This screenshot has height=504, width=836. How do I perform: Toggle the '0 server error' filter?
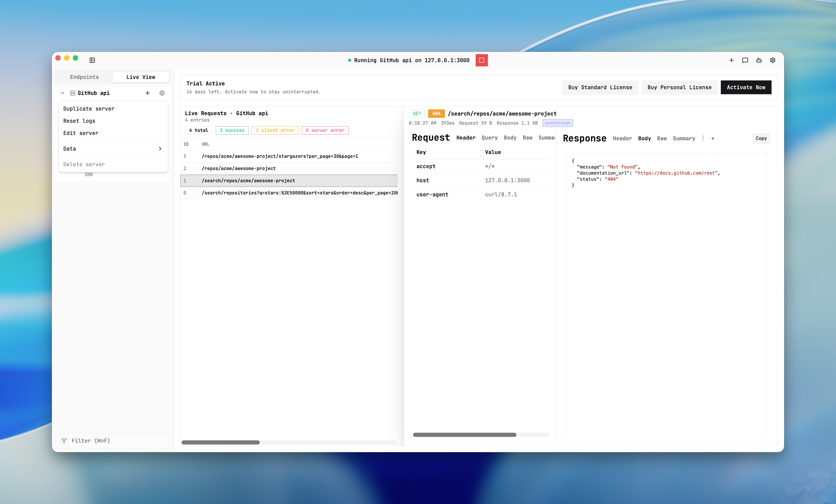(x=325, y=130)
